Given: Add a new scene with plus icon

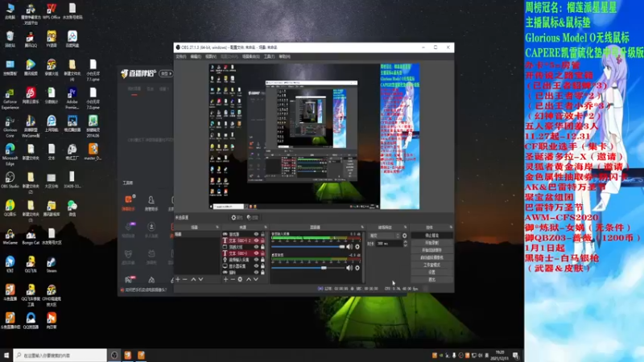Looking at the screenshot, I should tap(178, 279).
